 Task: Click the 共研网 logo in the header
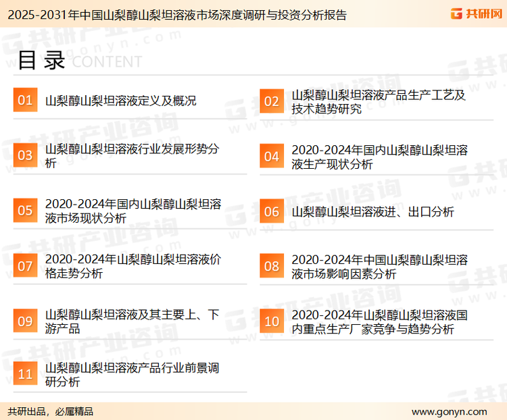477,14
